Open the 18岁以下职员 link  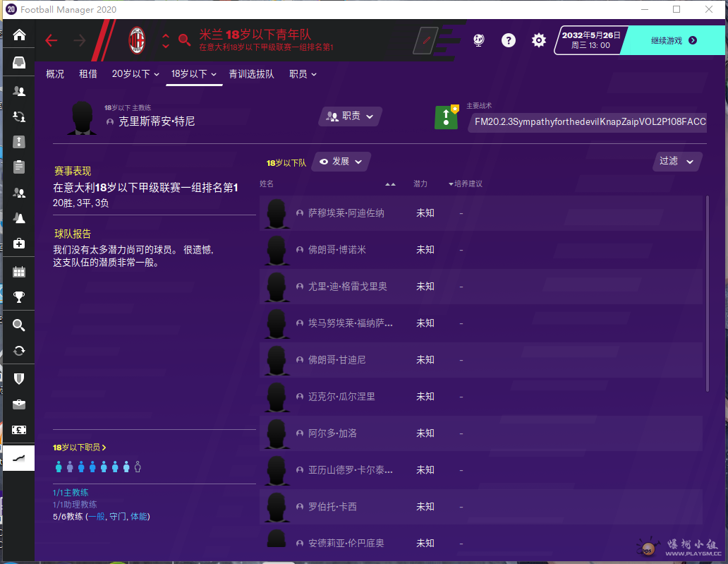coord(80,448)
